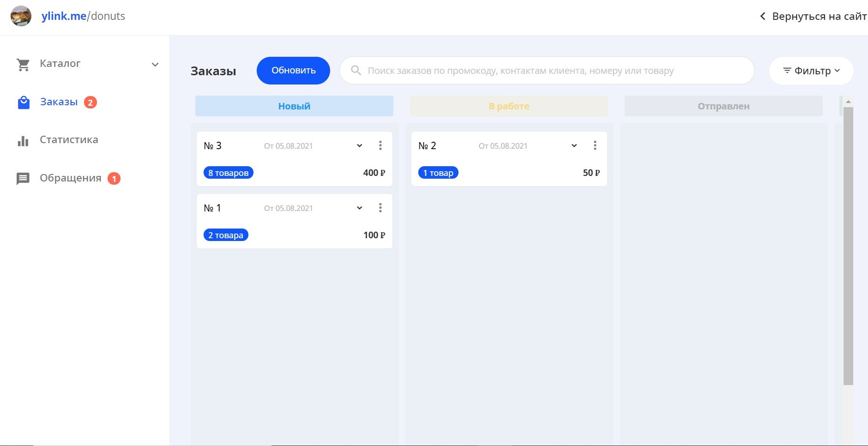This screenshot has height=446, width=868.
Task: Expand order № 1 details chevron
Action: click(x=359, y=208)
